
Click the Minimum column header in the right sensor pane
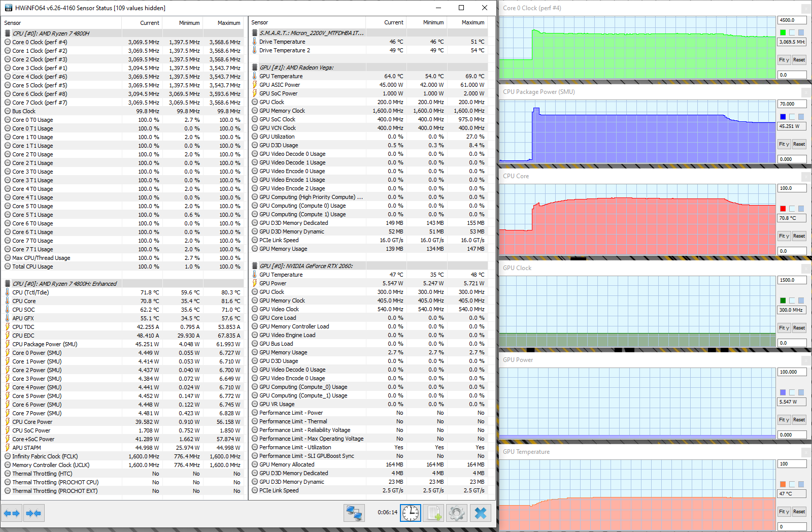coord(433,22)
